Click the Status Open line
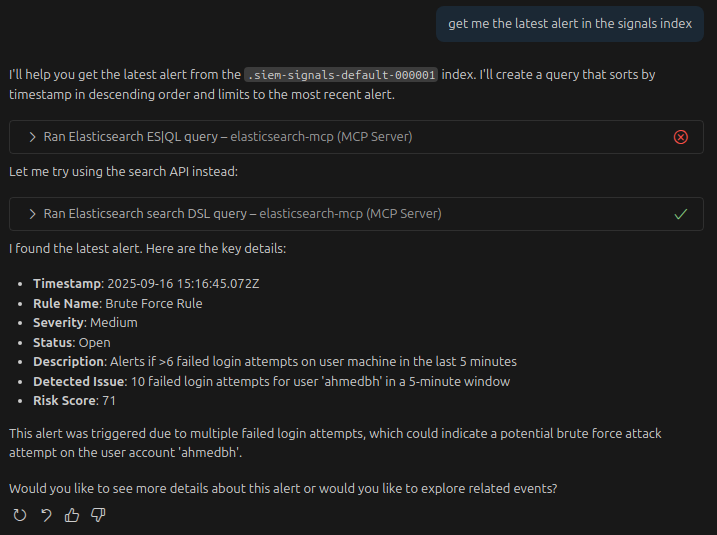The width and height of the screenshot is (717, 535). 71,342
